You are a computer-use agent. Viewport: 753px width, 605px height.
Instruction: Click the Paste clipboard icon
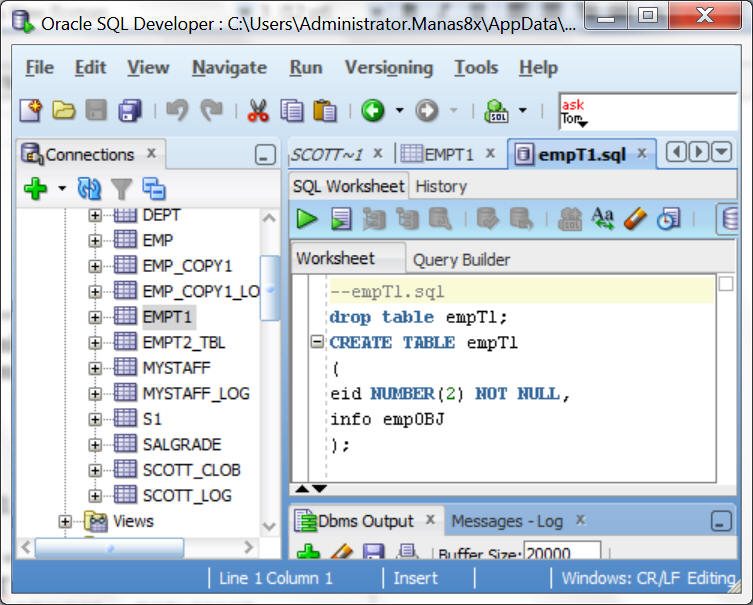pos(325,110)
